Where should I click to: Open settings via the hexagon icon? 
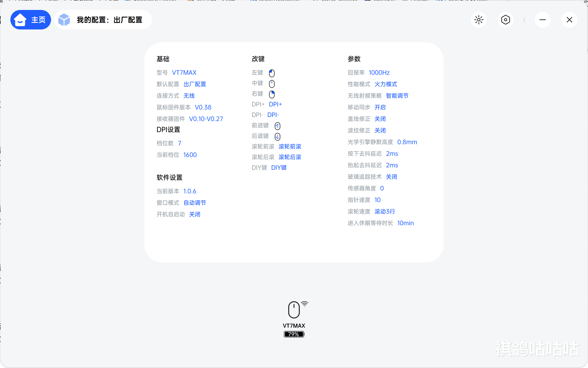tap(505, 20)
